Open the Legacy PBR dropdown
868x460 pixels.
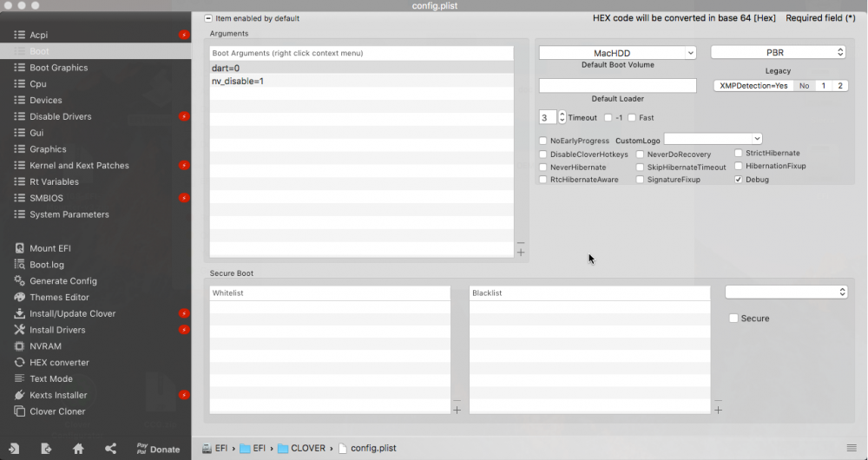[x=779, y=53]
